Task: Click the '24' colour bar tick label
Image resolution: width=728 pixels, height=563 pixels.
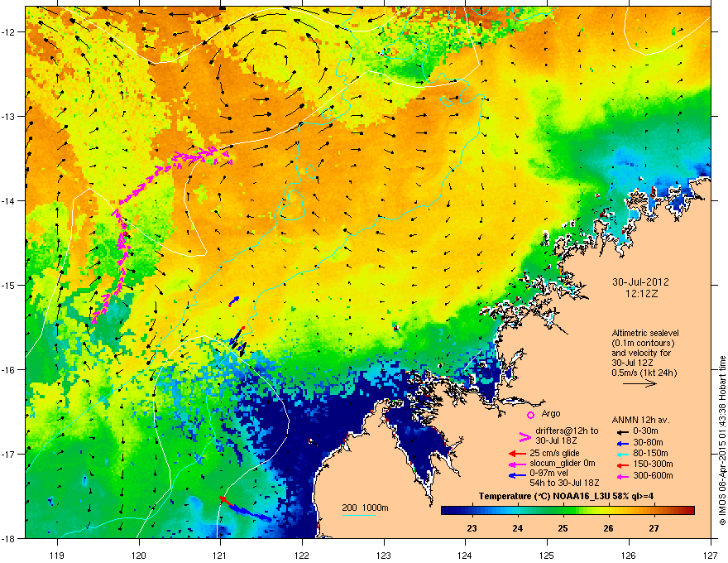Action: pos(518,528)
